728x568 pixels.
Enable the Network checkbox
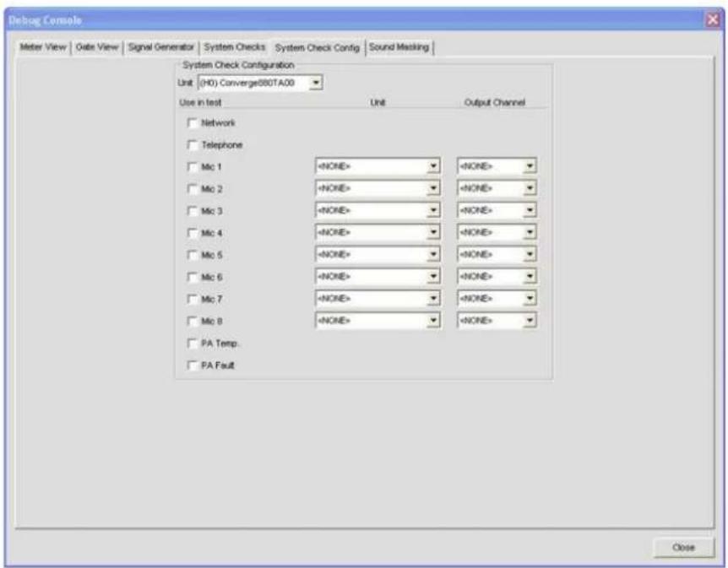coord(192,122)
